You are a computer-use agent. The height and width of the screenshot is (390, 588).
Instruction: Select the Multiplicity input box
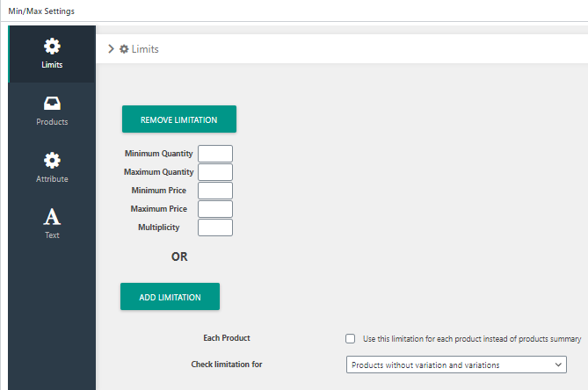click(215, 227)
